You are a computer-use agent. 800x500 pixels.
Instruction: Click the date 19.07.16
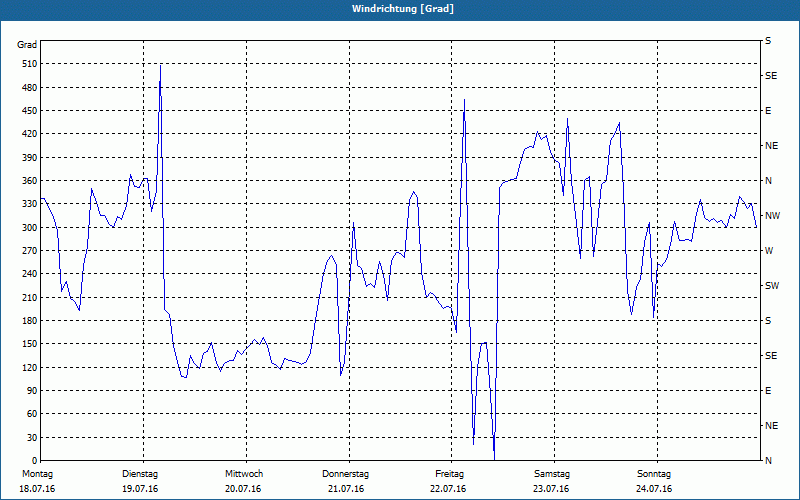(140, 489)
